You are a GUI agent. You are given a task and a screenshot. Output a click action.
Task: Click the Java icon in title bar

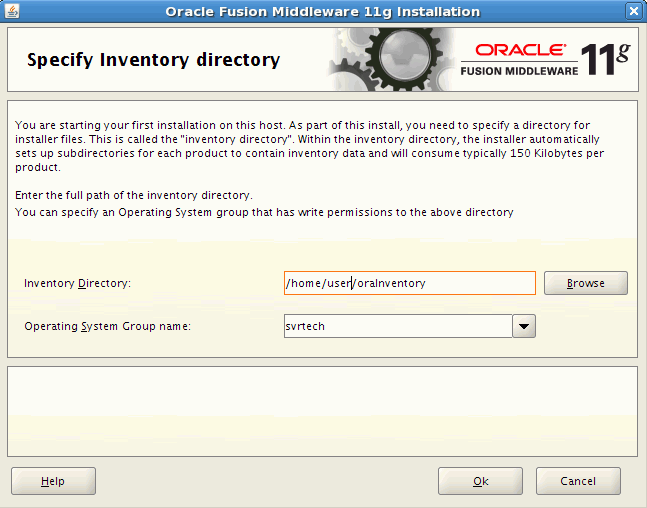[12, 11]
